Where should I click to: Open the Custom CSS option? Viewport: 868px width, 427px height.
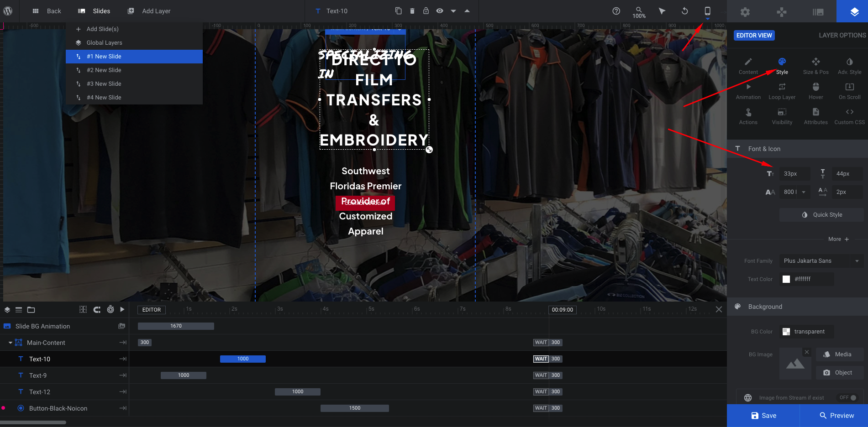click(849, 116)
